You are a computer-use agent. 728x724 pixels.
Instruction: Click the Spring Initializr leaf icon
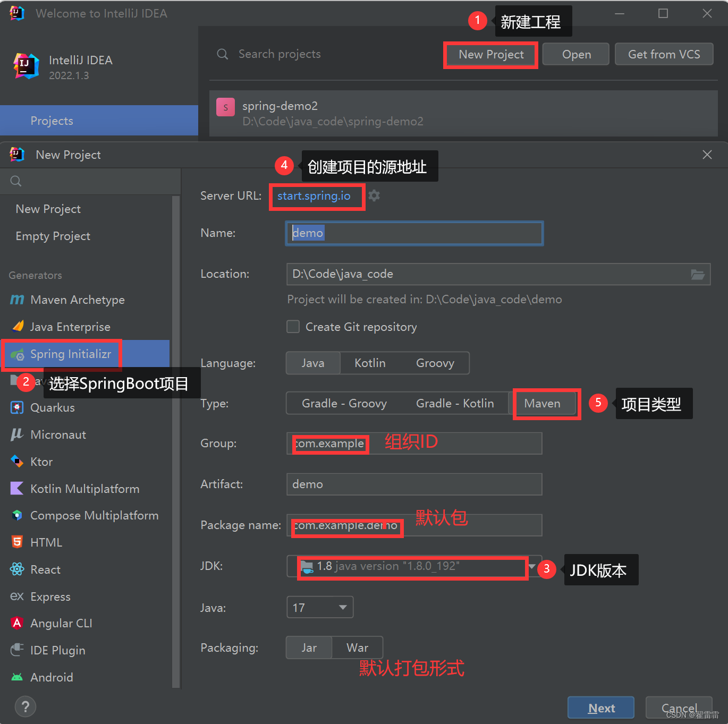pyautogui.click(x=18, y=354)
